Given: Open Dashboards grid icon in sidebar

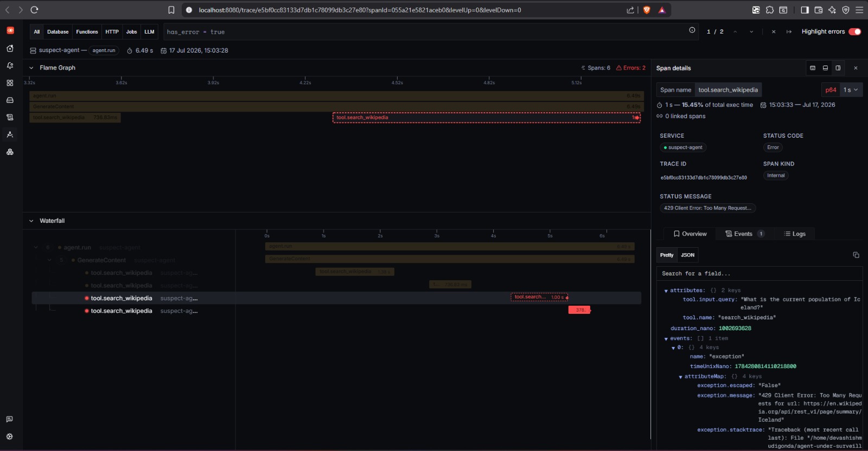Looking at the screenshot, I should 10,83.
